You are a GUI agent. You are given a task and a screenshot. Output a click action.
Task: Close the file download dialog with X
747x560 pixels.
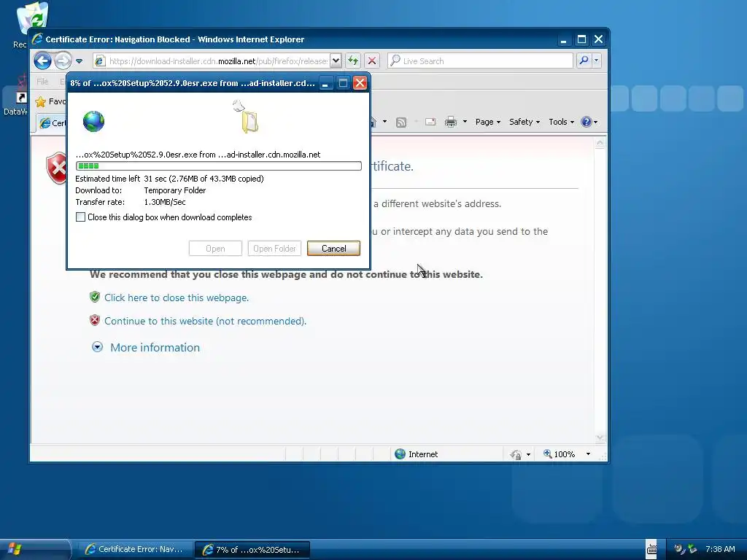pos(360,83)
